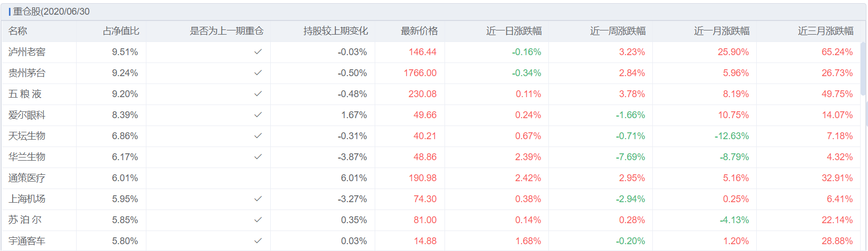Click the checkmark in 天坛生物 row

pyautogui.click(x=258, y=136)
